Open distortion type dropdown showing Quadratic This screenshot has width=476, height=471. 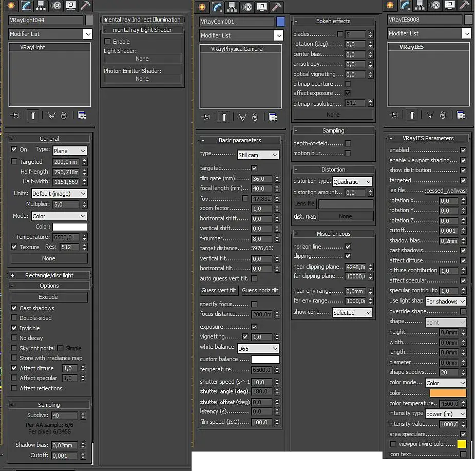click(352, 182)
